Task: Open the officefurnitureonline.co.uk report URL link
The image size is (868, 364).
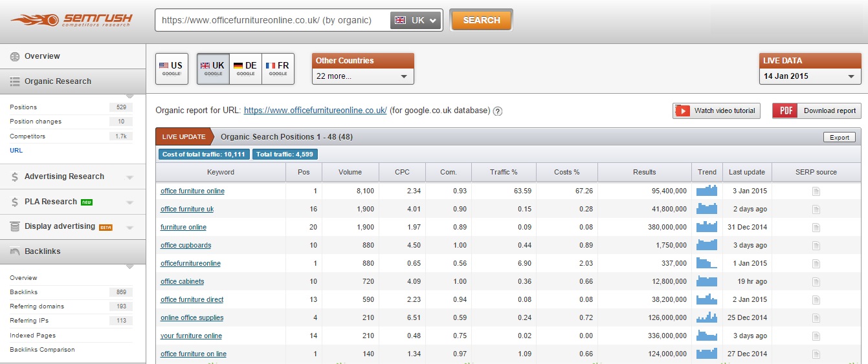Action: pos(315,111)
